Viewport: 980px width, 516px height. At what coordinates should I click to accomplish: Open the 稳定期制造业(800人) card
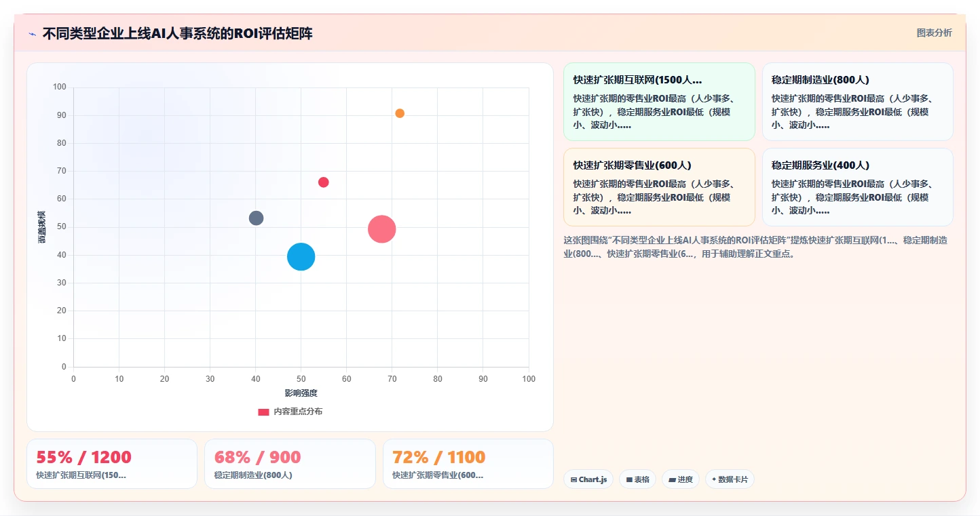(x=857, y=102)
